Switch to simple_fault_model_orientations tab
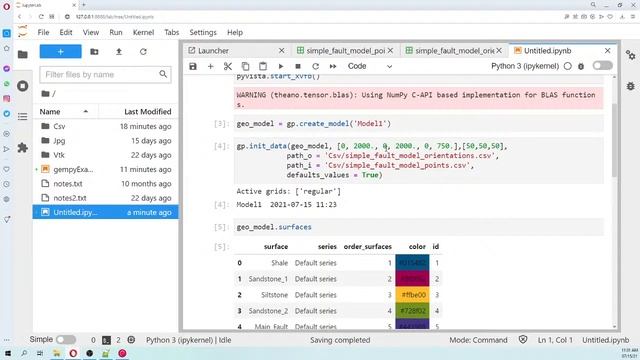The width and height of the screenshot is (640, 360). pyautogui.click(x=454, y=51)
